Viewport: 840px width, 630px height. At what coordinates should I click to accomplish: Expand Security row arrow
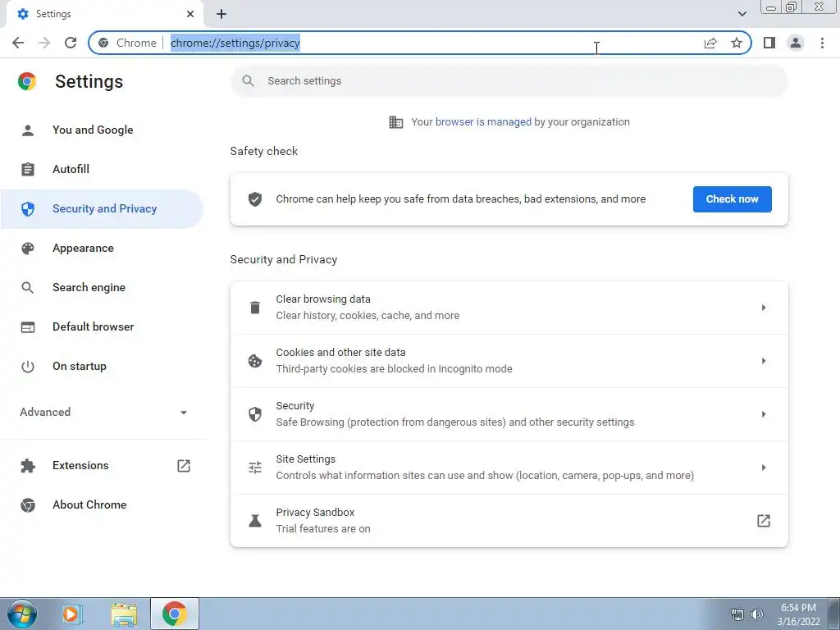coord(764,414)
